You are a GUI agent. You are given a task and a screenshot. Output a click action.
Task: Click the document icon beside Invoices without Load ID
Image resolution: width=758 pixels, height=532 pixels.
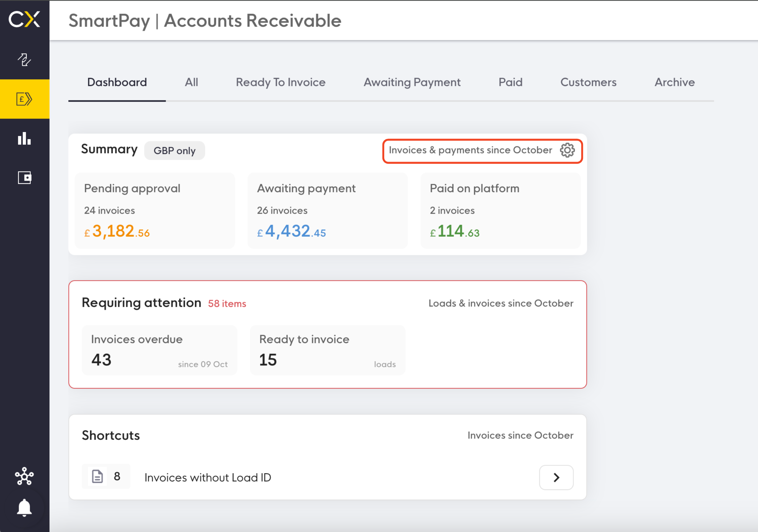[x=97, y=476]
